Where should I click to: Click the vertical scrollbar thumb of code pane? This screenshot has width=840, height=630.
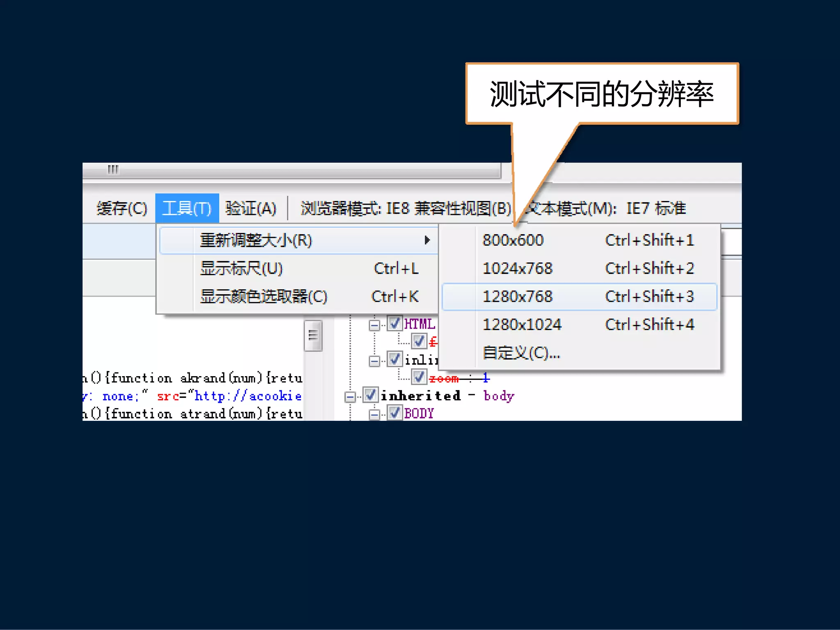tap(313, 336)
